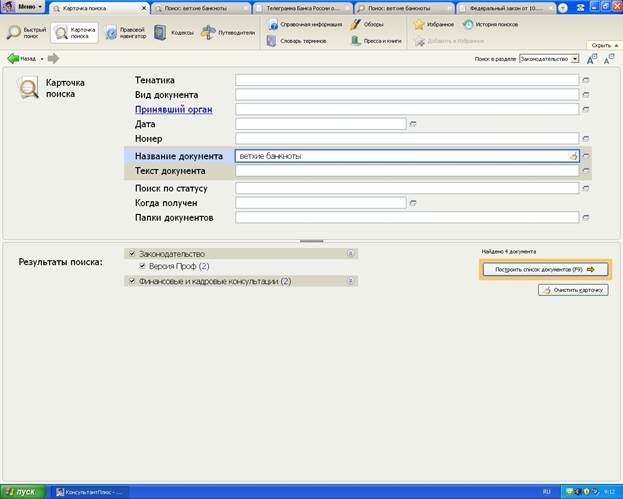The width and height of the screenshot is (623, 499).
Task: Open История поисков
Action: (491, 24)
